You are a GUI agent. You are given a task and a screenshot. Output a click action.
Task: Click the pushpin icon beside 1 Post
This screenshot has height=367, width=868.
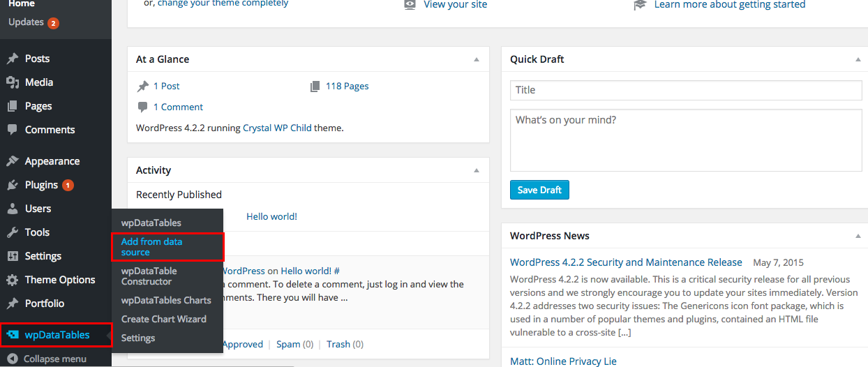[x=142, y=87]
